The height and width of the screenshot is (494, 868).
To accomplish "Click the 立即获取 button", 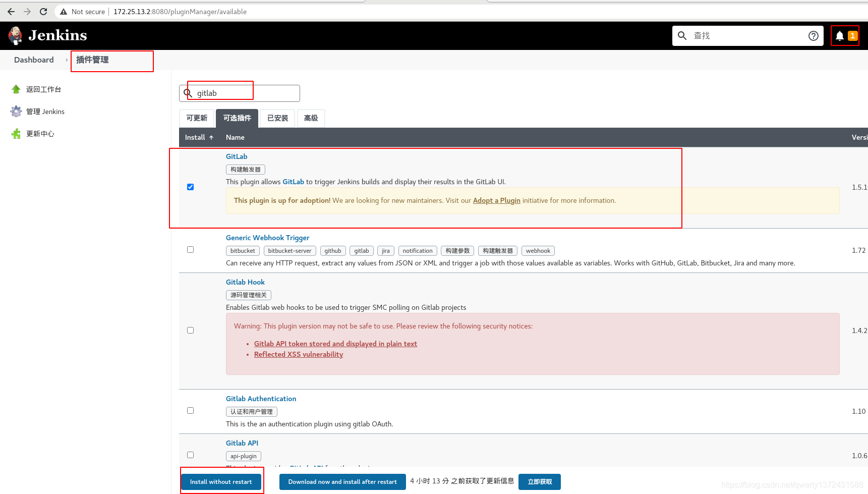I will [x=540, y=482].
